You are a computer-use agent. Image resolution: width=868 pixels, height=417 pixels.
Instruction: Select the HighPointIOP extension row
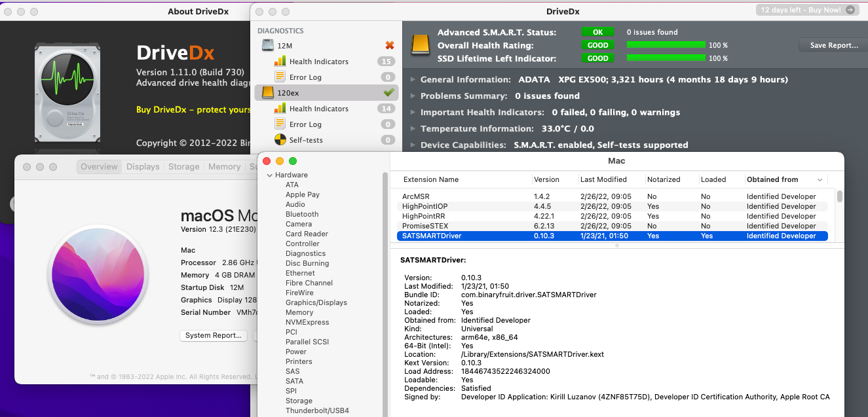(613, 206)
